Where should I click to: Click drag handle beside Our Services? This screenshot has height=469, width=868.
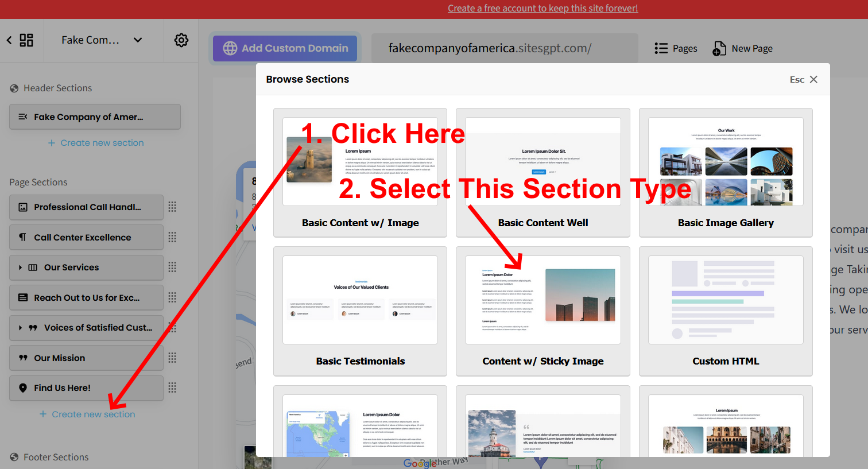172,268
